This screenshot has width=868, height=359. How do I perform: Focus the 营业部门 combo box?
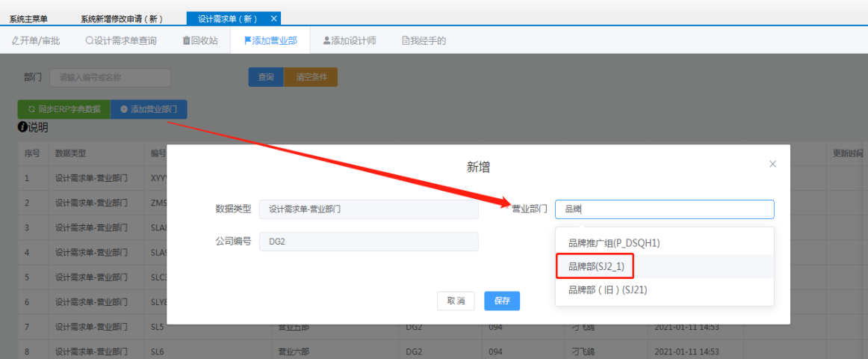tap(664, 209)
